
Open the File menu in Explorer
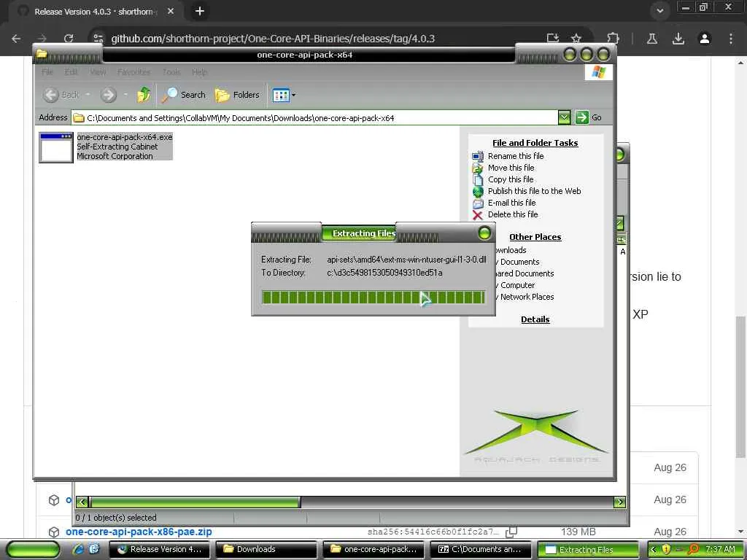(47, 72)
